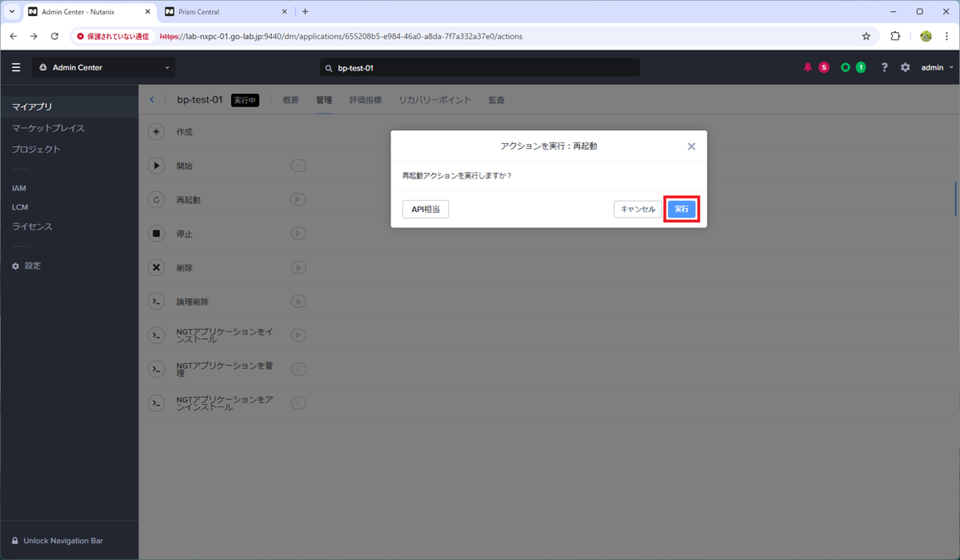Click the browser forward arrow
The width and height of the screenshot is (960, 560).
[34, 36]
